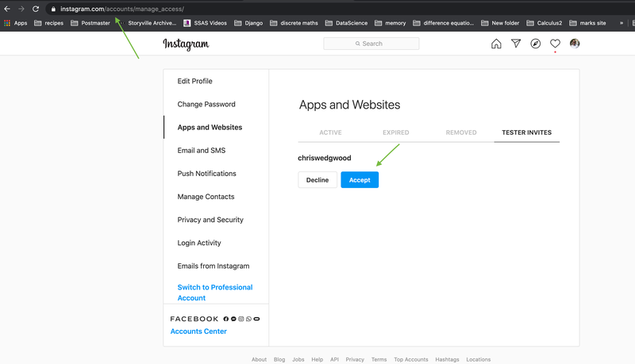Open the Privacy footer link
Viewport: 635px width, 364px height.
coord(355,359)
